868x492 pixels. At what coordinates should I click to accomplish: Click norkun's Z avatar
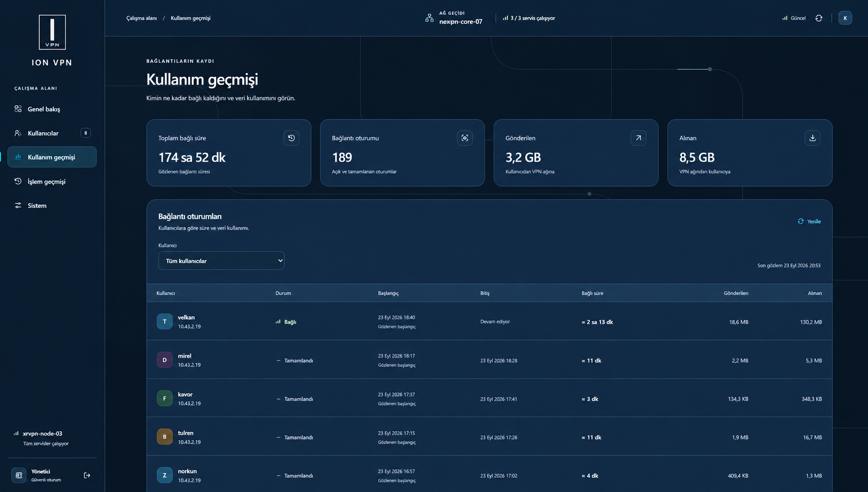click(x=164, y=475)
